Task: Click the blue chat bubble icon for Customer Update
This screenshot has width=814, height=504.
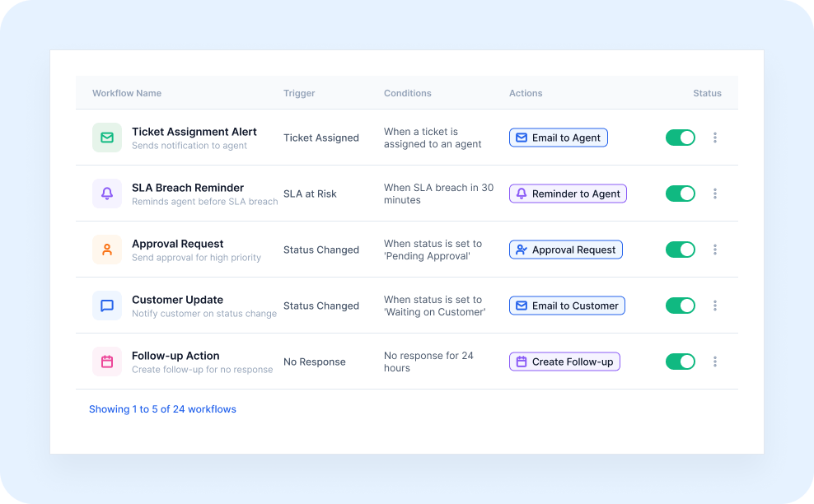Action: point(107,306)
